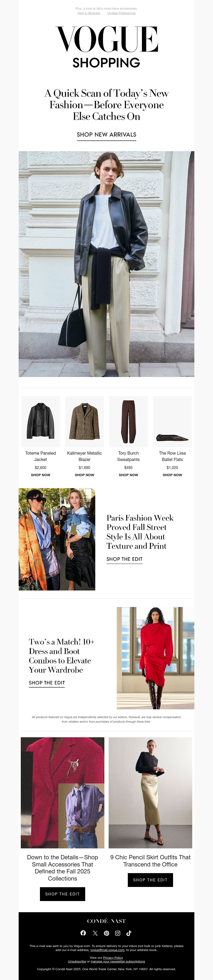The image size is (213, 980).
Task: Shop now for The Row ballet flats
Action: pyautogui.click(x=172, y=475)
